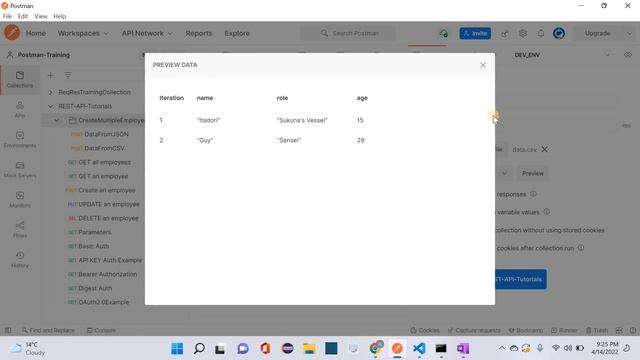Click the "Sukuna's Vessel" role cell

[x=302, y=120]
